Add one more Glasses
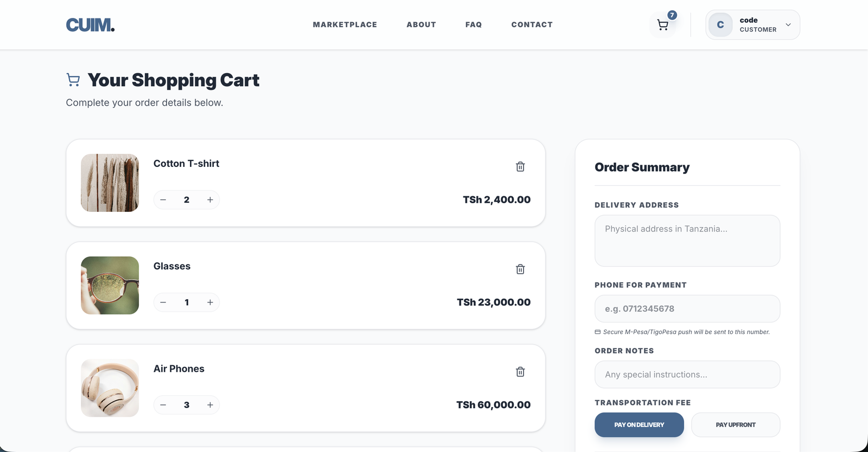The width and height of the screenshot is (868, 452). pyautogui.click(x=210, y=302)
